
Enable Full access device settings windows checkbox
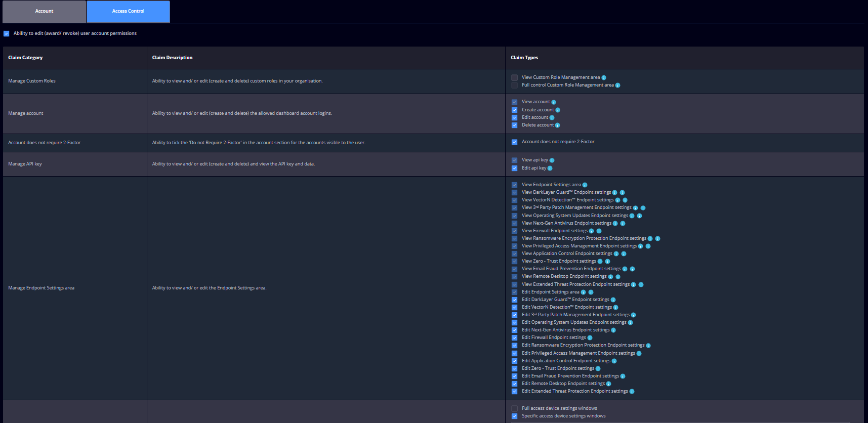tap(514, 409)
